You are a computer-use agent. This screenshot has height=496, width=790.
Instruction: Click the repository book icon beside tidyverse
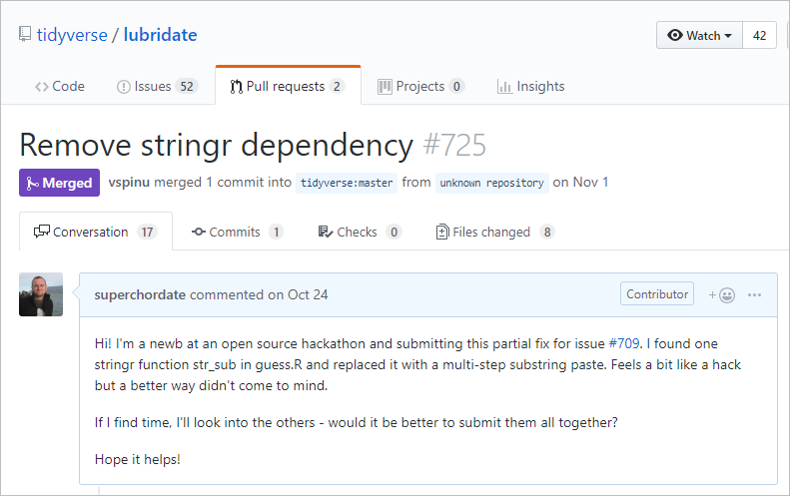click(x=25, y=35)
